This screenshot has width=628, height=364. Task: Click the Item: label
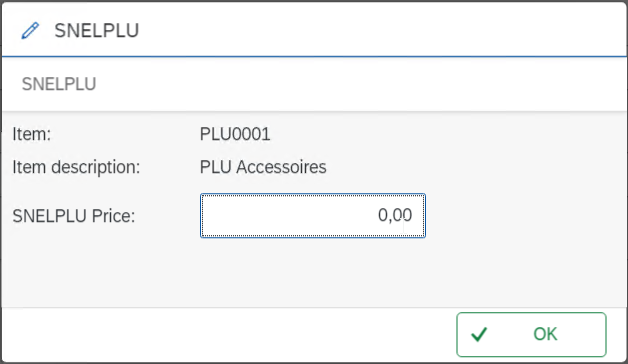(32, 134)
